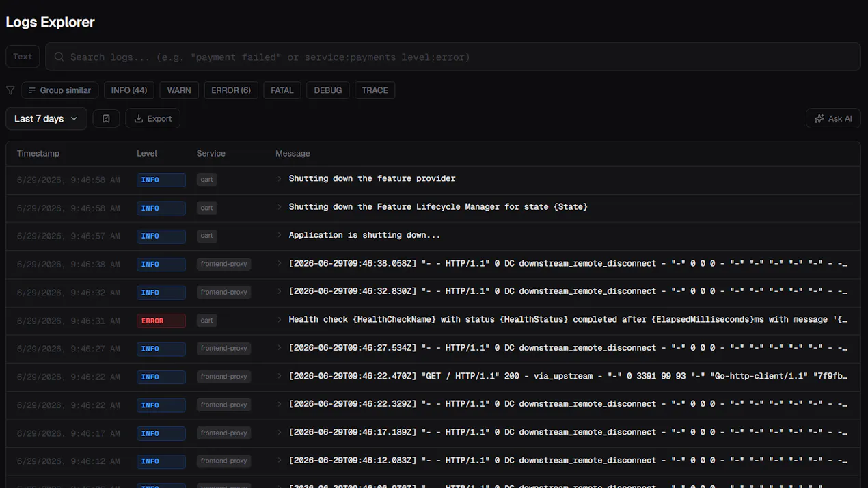Click the frontend-proxy tag at 9:46:38 AM

click(x=223, y=264)
